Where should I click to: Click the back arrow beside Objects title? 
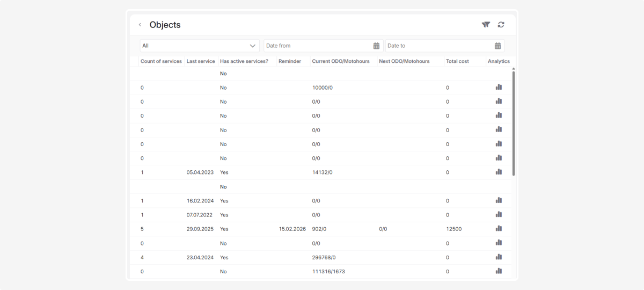click(x=140, y=25)
